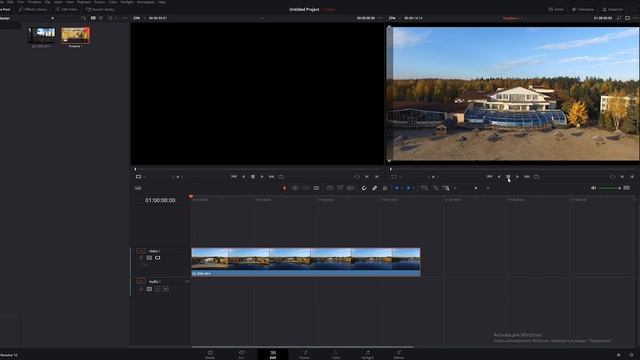Open the Fusion page tab

coord(304,354)
